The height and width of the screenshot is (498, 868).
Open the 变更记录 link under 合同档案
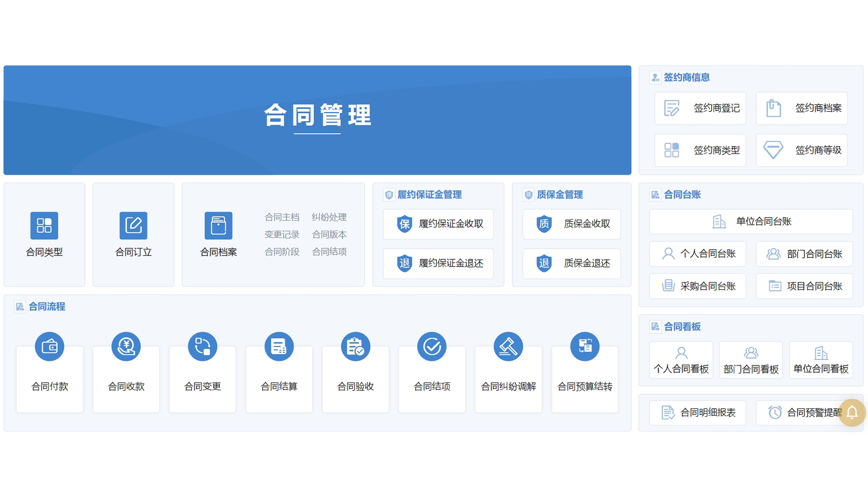(282, 234)
